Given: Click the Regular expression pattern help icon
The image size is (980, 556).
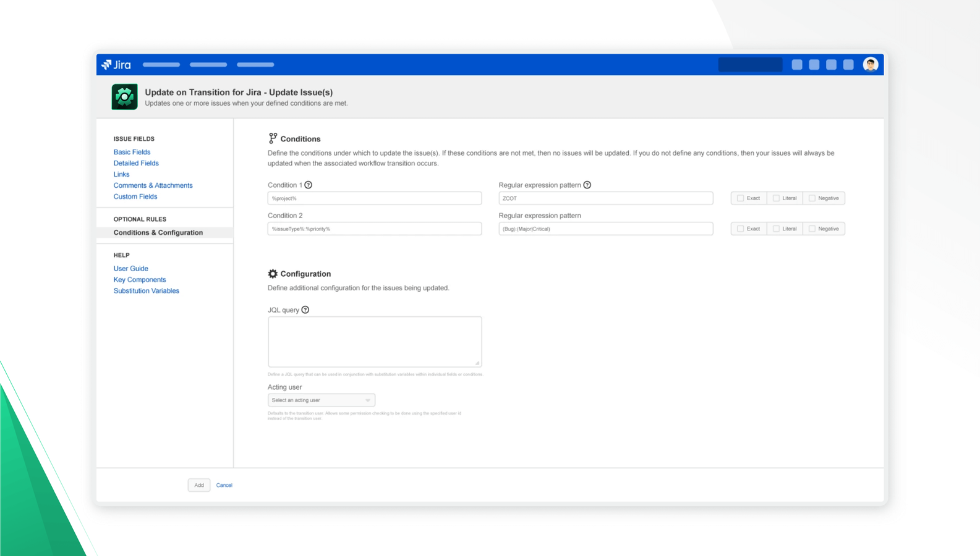Looking at the screenshot, I should [x=587, y=185].
